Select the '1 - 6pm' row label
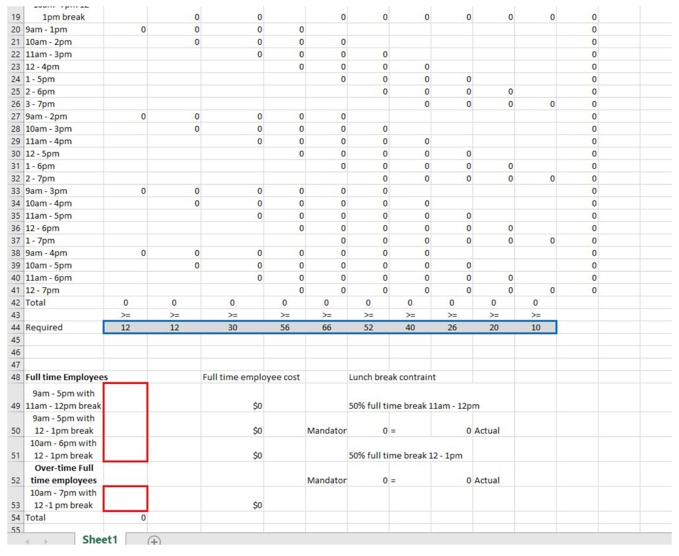 coord(40,166)
